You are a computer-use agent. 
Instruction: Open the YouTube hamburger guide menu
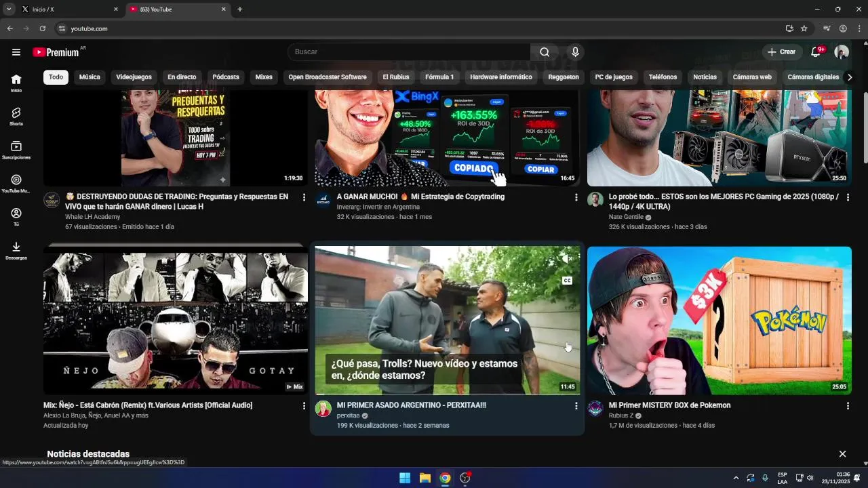tap(16, 52)
